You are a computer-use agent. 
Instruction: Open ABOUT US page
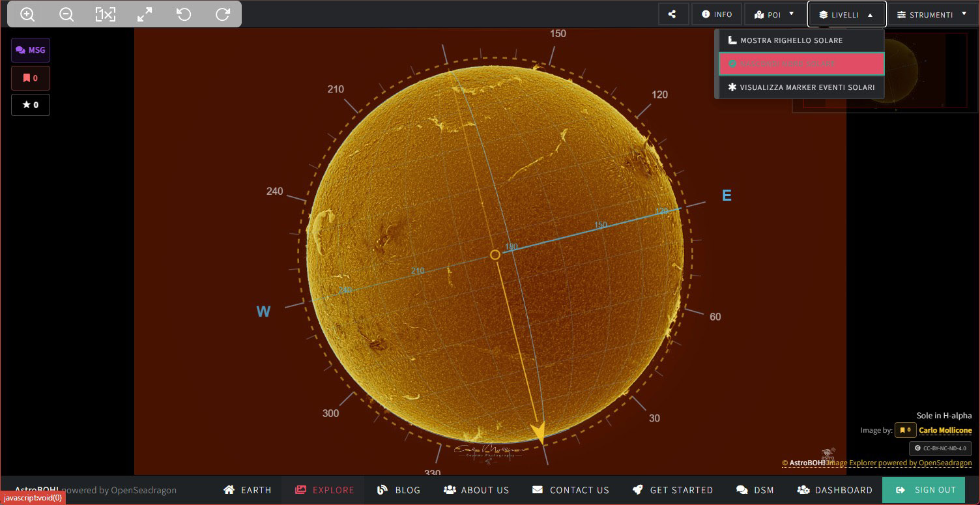coord(476,490)
